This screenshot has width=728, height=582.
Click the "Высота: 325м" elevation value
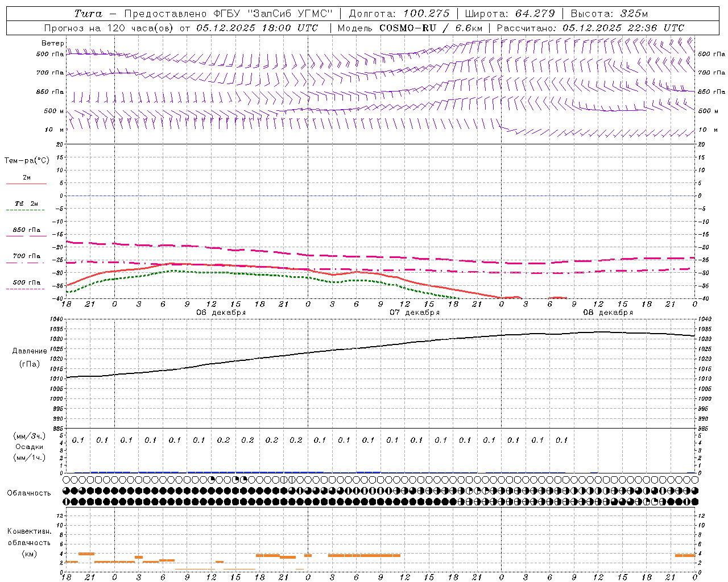click(609, 14)
